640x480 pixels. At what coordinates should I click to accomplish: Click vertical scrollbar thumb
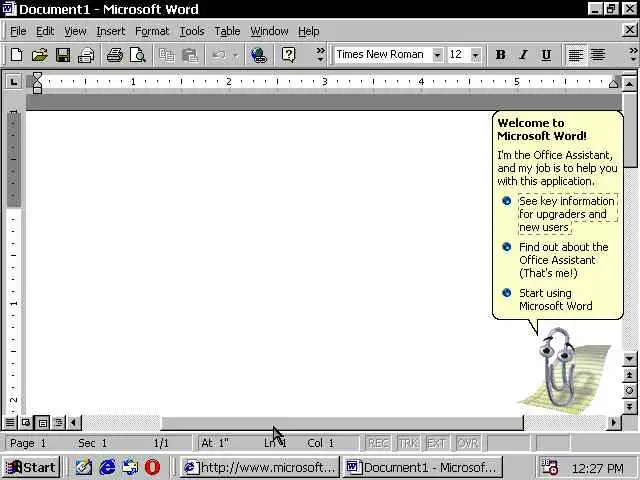629,130
